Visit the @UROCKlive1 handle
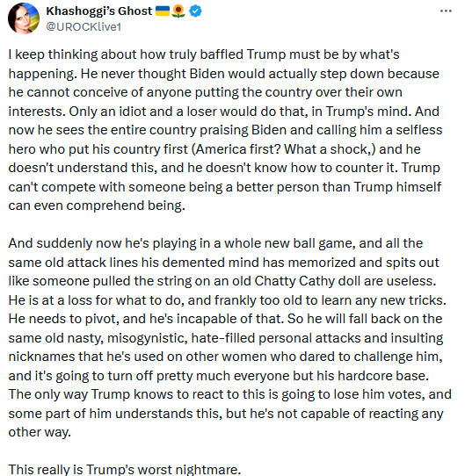 [x=84, y=27]
